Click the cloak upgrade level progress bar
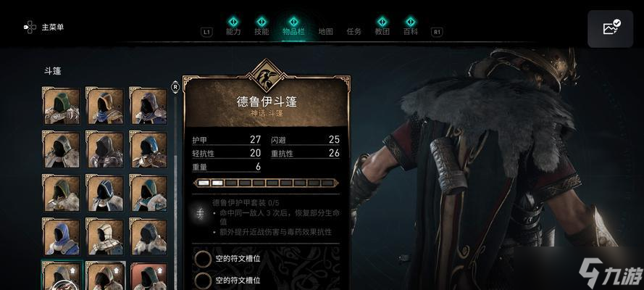Image resolution: width=644 pixels, height=290 pixels. pyautogui.click(x=266, y=183)
